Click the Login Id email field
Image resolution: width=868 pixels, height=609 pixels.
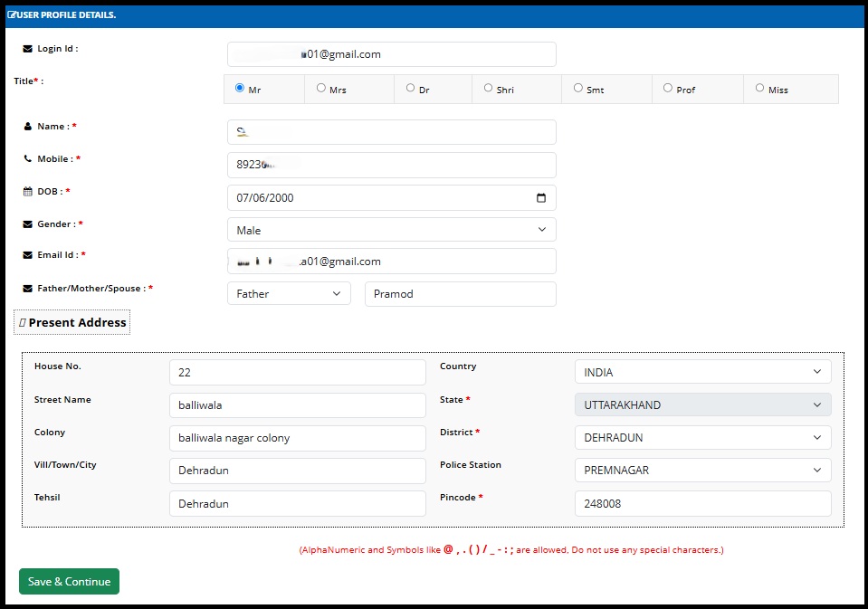point(391,54)
